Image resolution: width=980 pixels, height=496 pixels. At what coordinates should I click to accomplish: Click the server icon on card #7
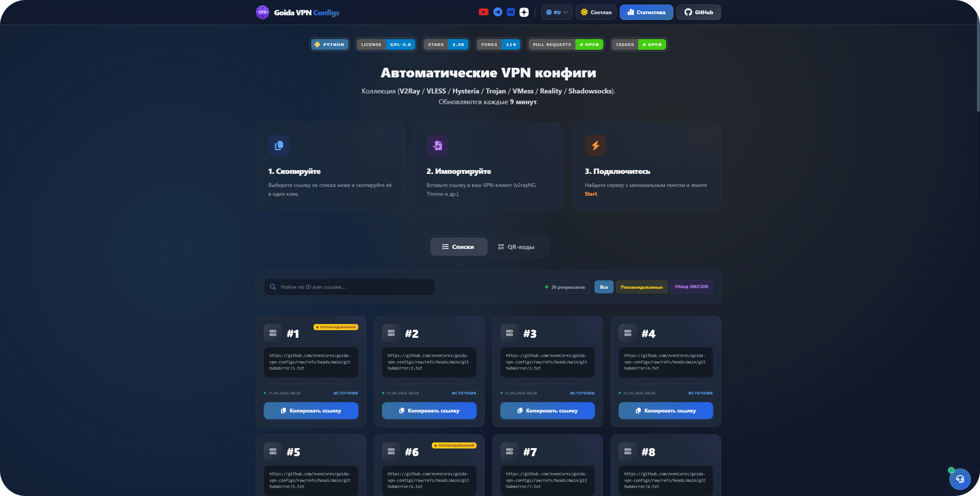click(510, 452)
